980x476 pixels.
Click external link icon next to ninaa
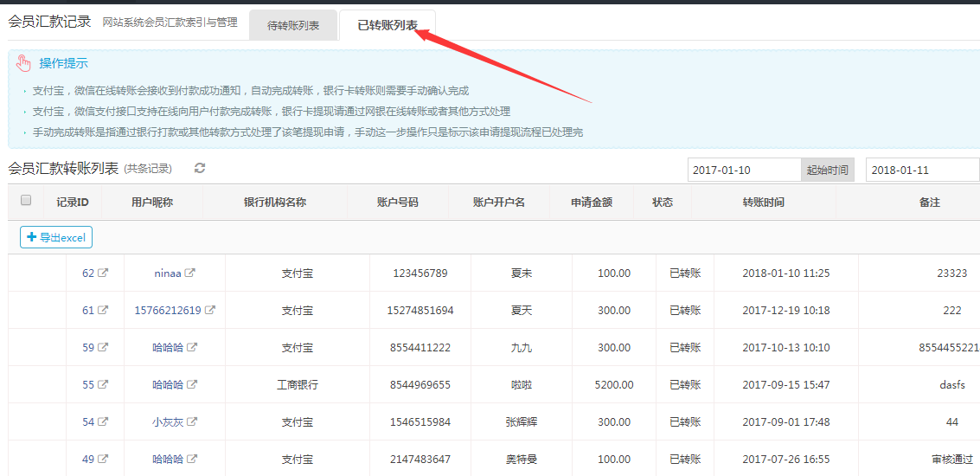(190, 273)
